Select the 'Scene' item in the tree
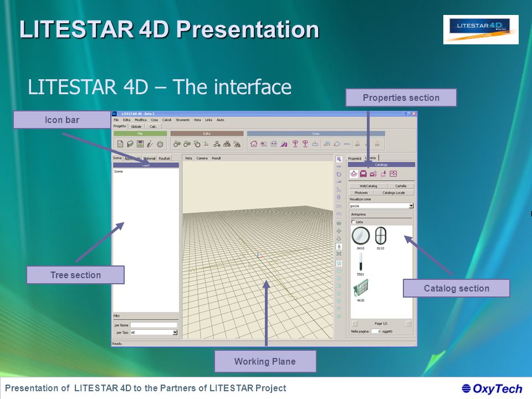The width and height of the screenshot is (532, 399). tap(119, 172)
